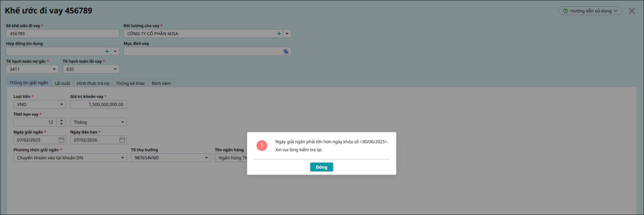The height and width of the screenshot is (215, 644).
Task: Add new Hợp đồng tín dụng plus icon
Action: [107, 51]
